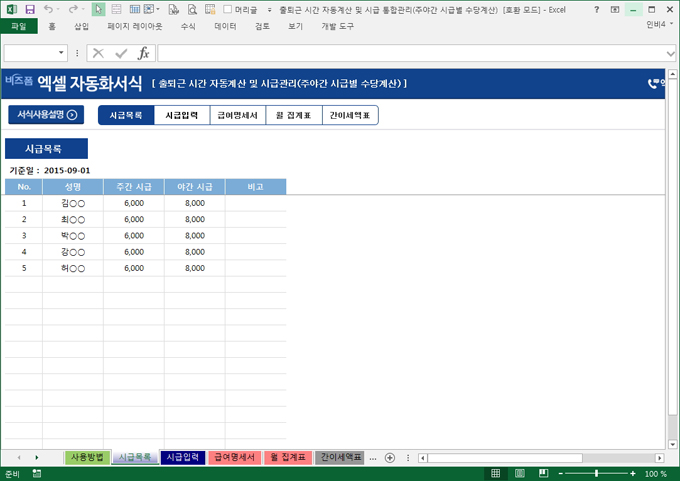680x481 pixels.
Task: Select the 파일 menu tab
Action: pyautogui.click(x=18, y=26)
